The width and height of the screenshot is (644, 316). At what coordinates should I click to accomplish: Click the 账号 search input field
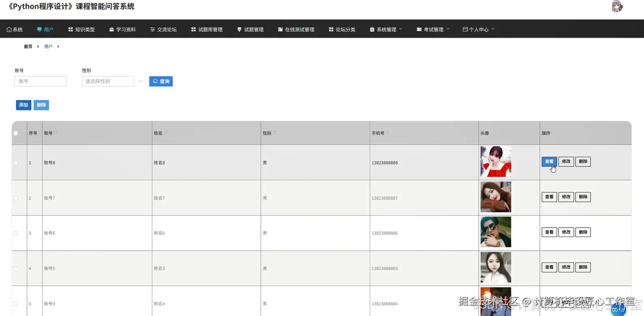click(41, 81)
